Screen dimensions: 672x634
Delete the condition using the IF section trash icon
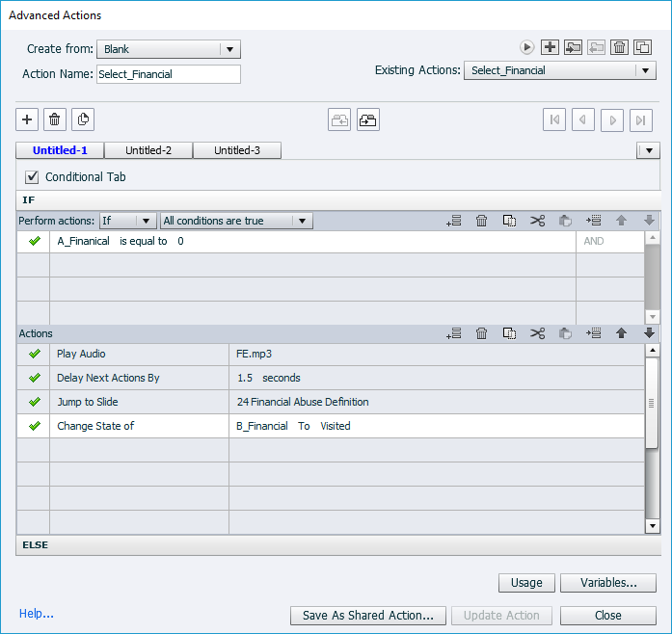[481, 221]
